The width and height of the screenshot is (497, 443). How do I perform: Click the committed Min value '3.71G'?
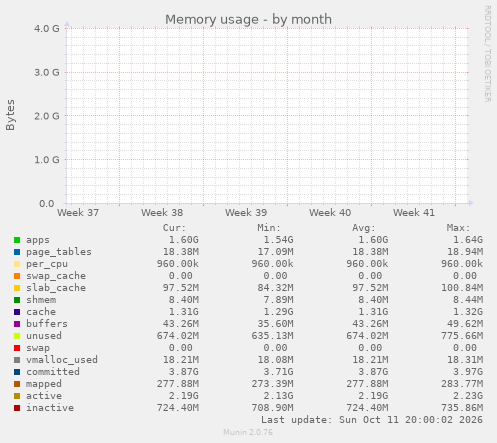click(278, 372)
